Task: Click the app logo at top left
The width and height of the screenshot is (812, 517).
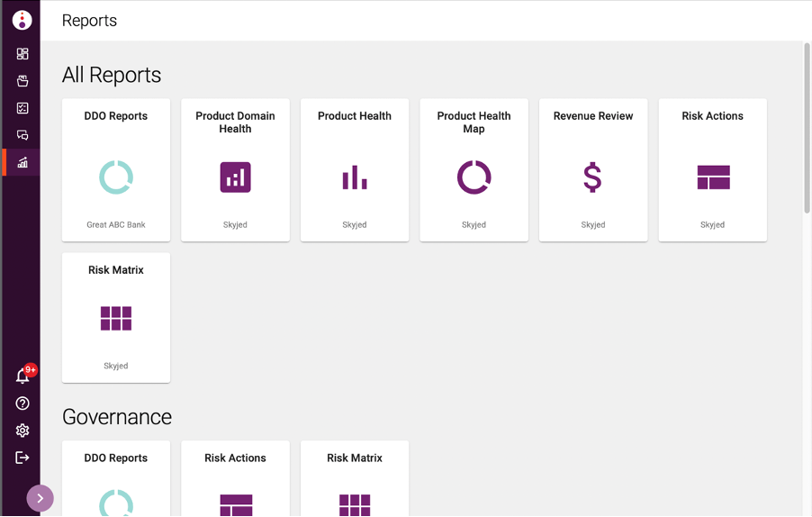Action: pyautogui.click(x=23, y=20)
